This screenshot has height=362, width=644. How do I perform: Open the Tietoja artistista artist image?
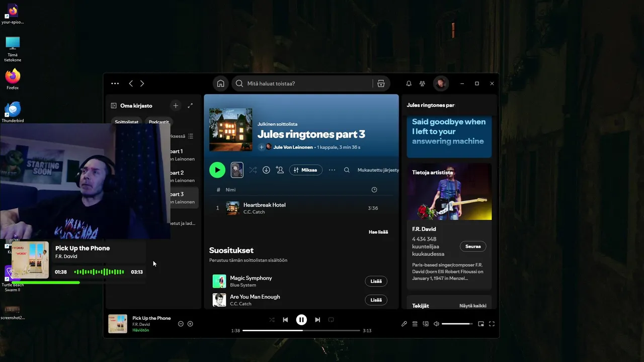pos(449,191)
